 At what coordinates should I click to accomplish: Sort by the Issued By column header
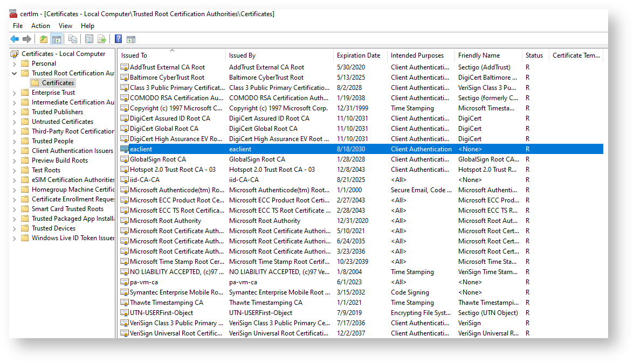242,55
